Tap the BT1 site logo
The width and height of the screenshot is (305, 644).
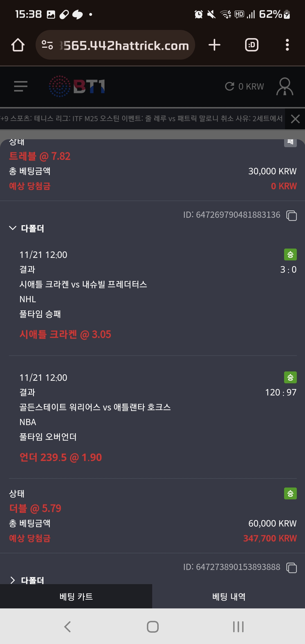coord(77,86)
